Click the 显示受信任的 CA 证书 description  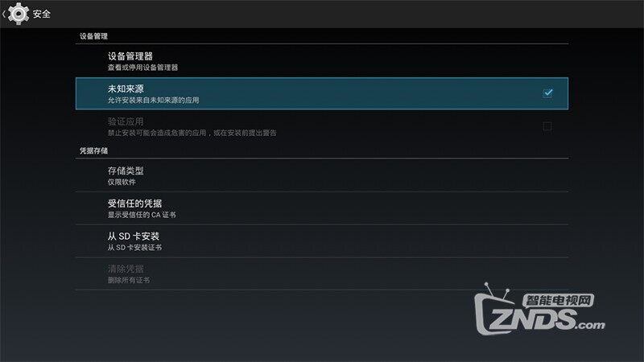(142, 215)
